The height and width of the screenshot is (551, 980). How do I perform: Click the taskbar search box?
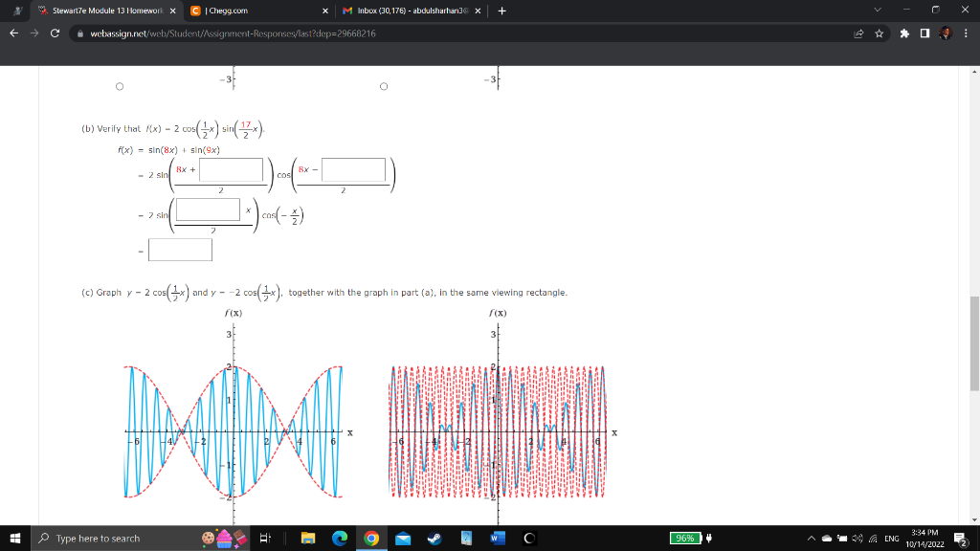[x=141, y=538]
